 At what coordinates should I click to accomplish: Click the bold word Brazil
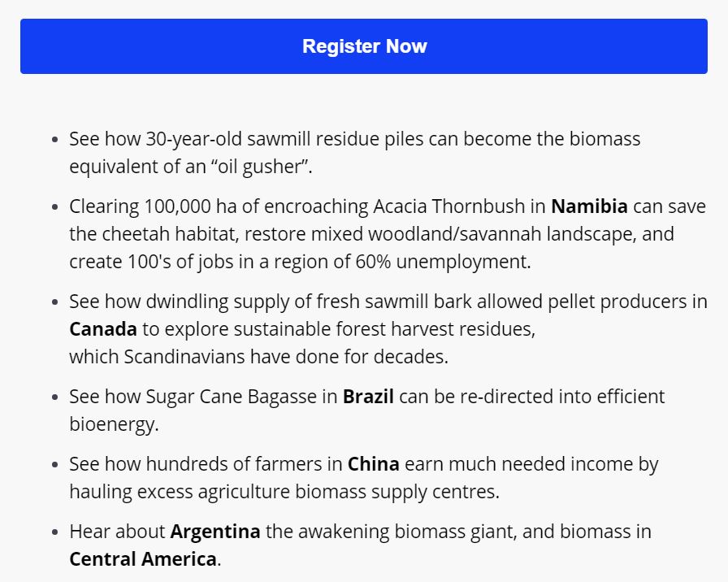click(x=368, y=397)
